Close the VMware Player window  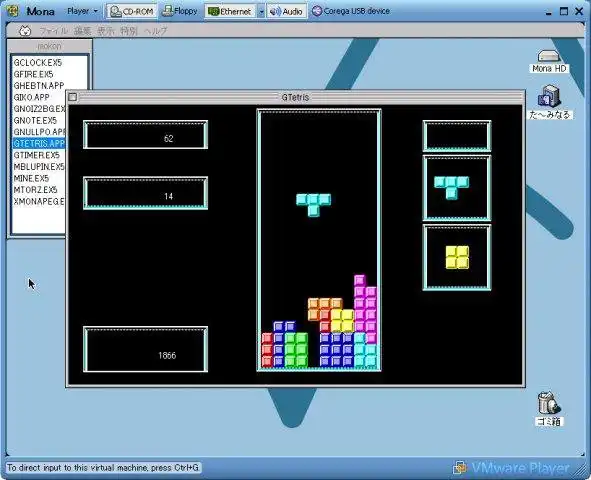pyautogui.click(x=579, y=11)
